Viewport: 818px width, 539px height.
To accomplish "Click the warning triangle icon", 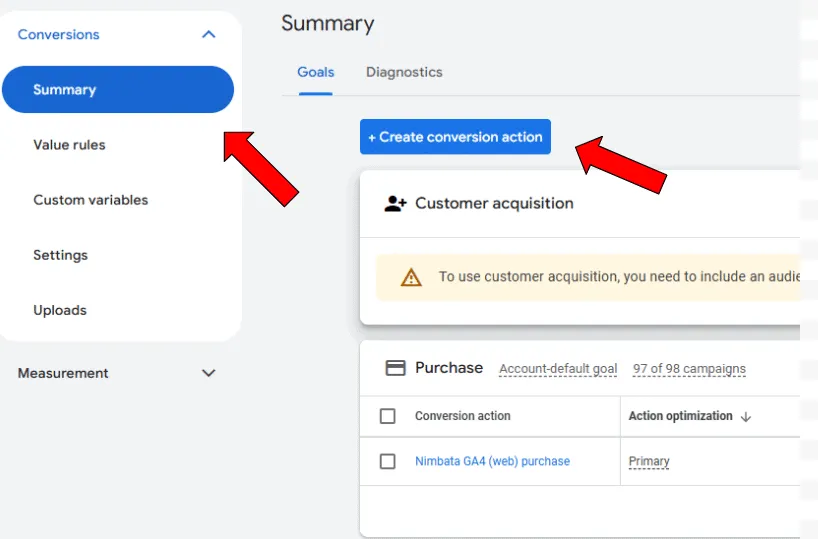I will [x=411, y=277].
